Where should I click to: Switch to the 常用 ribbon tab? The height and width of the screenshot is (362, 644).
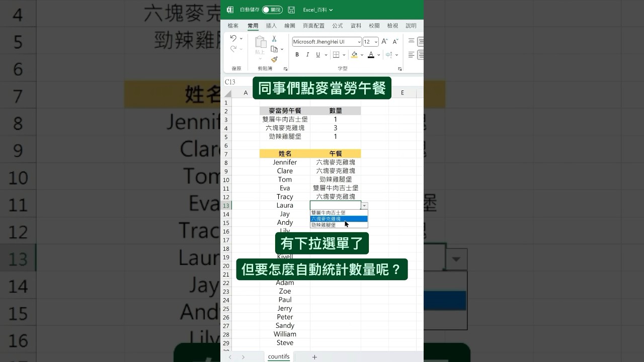pyautogui.click(x=253, y=26)
